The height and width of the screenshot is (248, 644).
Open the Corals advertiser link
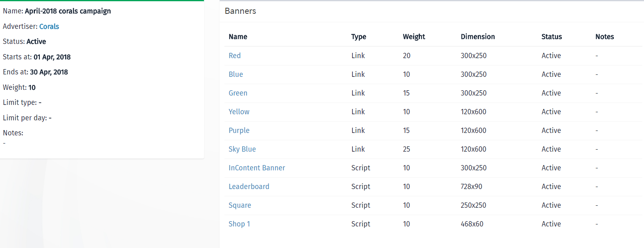coord(49,26)
